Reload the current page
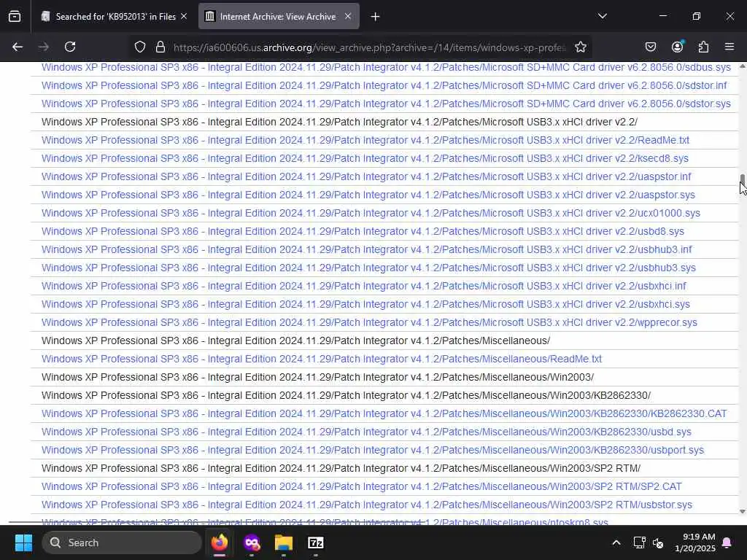The height and width of the screenshot is (560, 747). (70, 47)
